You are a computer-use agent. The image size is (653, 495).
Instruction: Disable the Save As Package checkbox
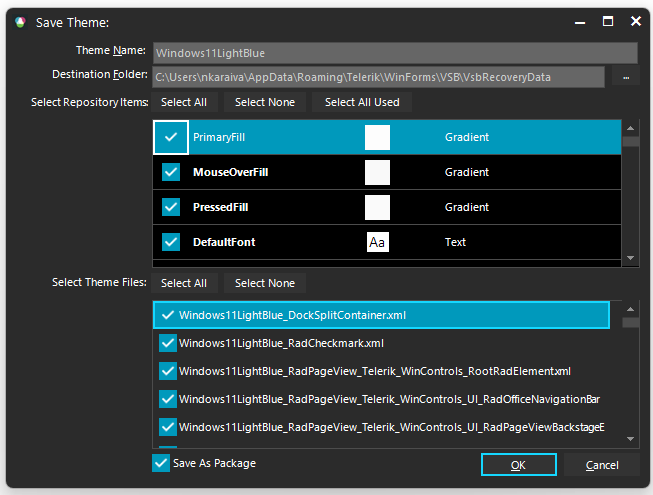[161, 463]
